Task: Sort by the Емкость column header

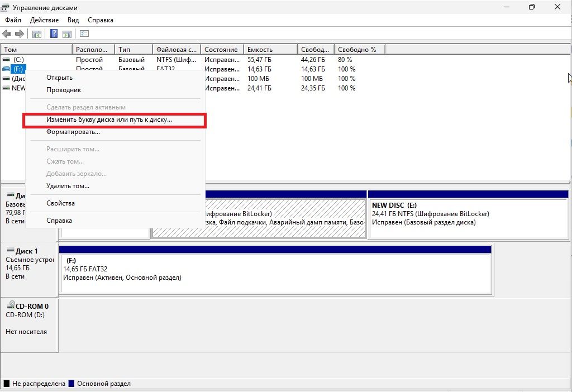Action: pos(270,50)
